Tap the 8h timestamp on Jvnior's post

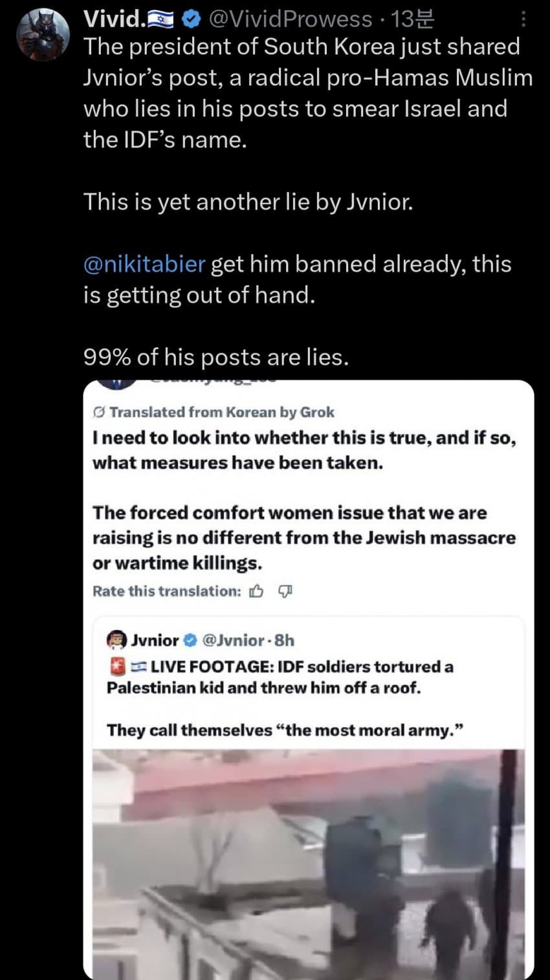click(x=285, y=640)
